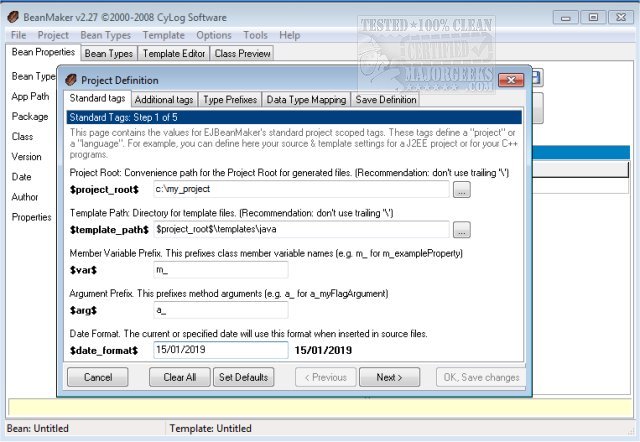The width and height of the screenshot is (640, 442).
Task: Open the Tools menu
Action: tap(256, 35)
